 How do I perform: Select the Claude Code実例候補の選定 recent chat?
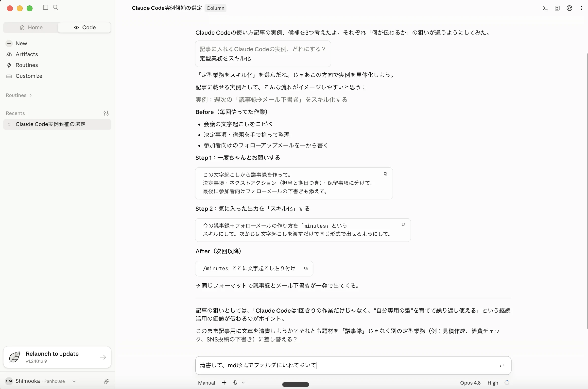[x=57, y=124]
